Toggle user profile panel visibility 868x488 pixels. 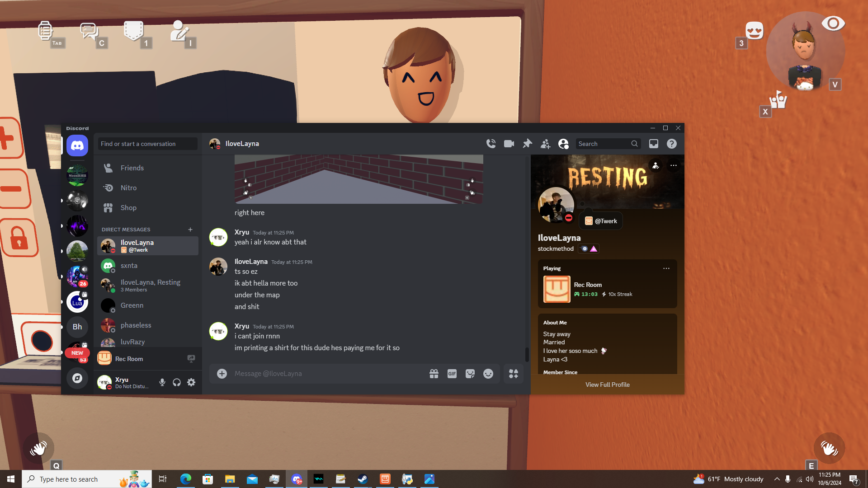click(x=563, y=144)
